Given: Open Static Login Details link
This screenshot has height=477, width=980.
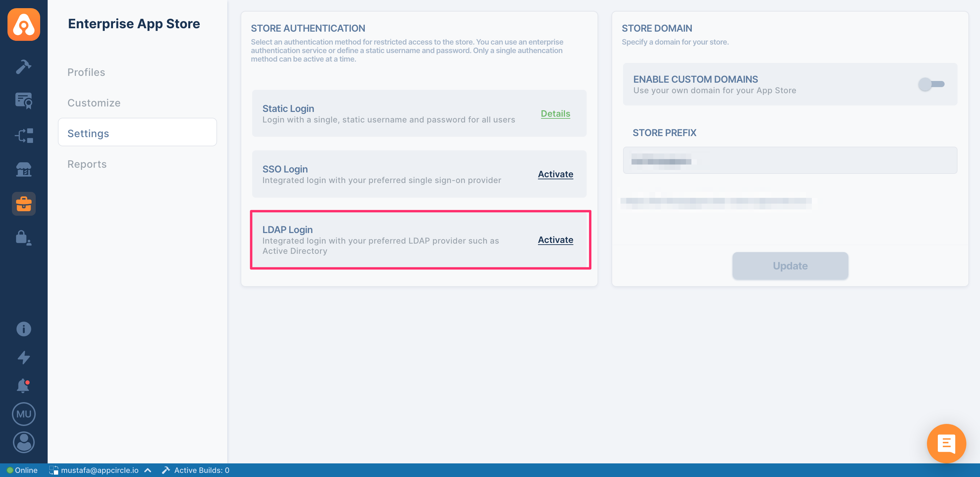Looking at the screenshot, I should point(555,113).
